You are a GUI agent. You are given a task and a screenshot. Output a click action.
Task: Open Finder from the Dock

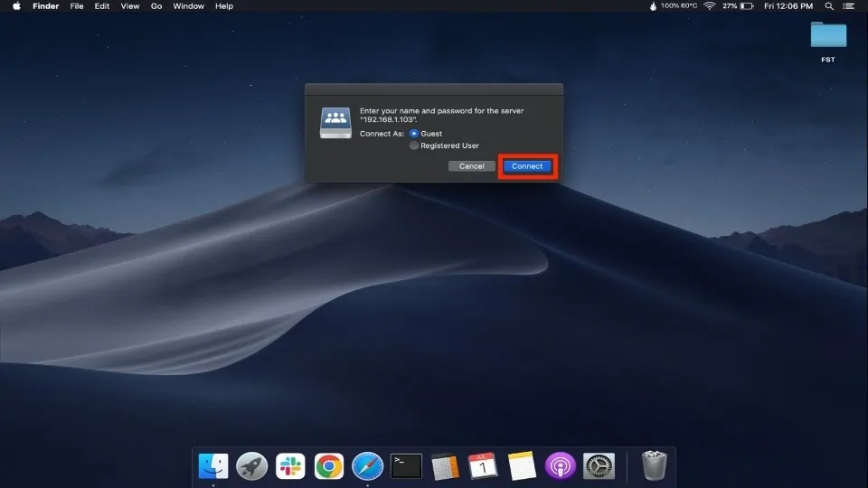[x=213, y=466]
